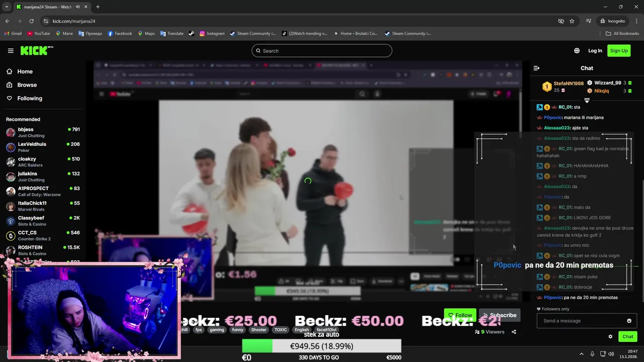This screenshot has width=644, height=362.
Task: Open Browse in sidebar
Action: [x=22, y=85]
